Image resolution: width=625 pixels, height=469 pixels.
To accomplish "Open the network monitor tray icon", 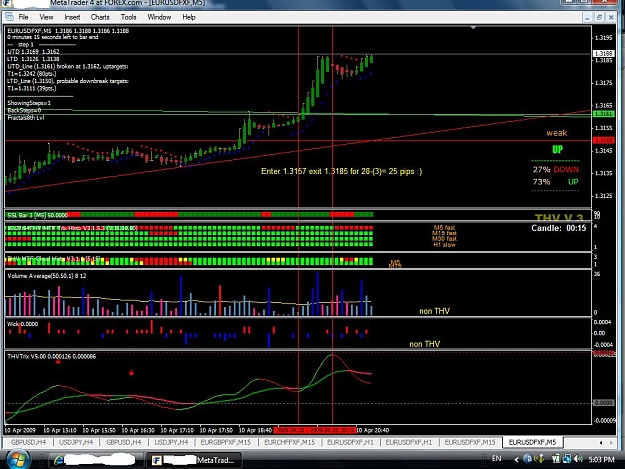I will coord(556,459).
